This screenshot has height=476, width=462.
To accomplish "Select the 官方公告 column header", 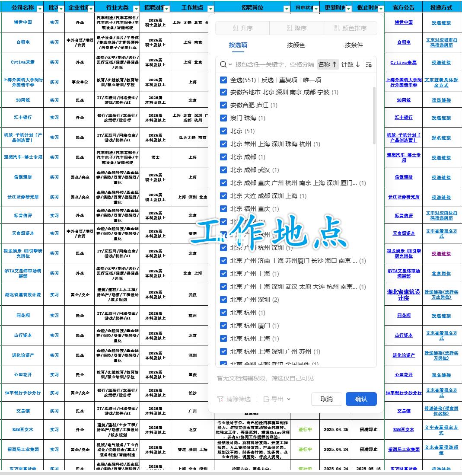I will click(x=403, y=7).
